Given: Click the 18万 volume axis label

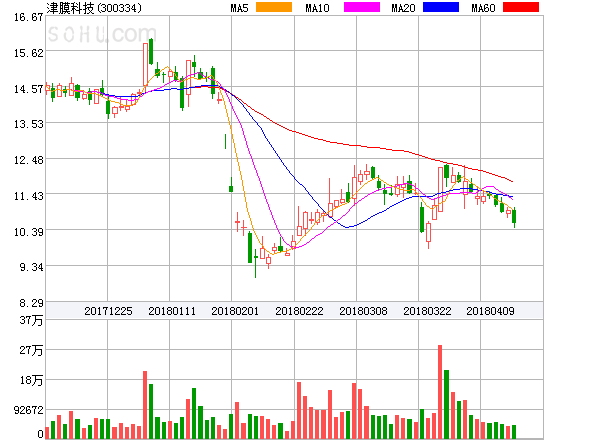Looking at the screenshot, I should 31,380.
